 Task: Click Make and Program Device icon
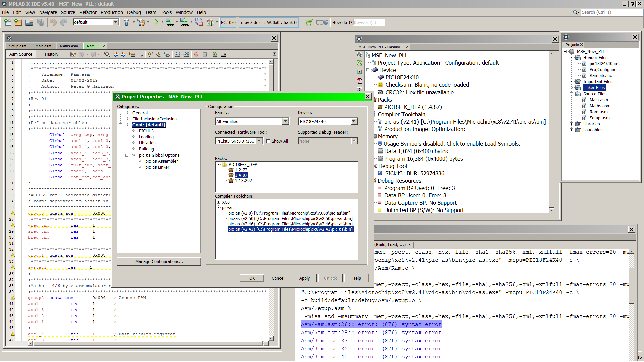click(170, 22)
